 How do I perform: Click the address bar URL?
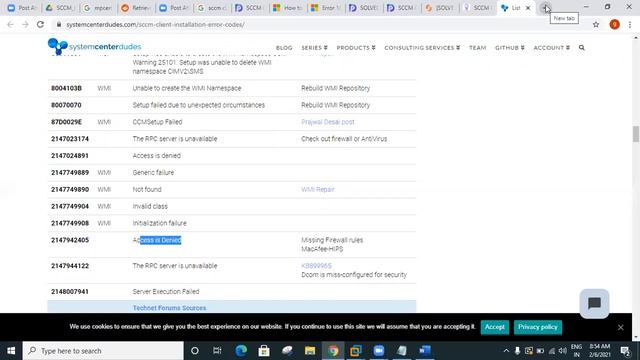pos(155,24)
